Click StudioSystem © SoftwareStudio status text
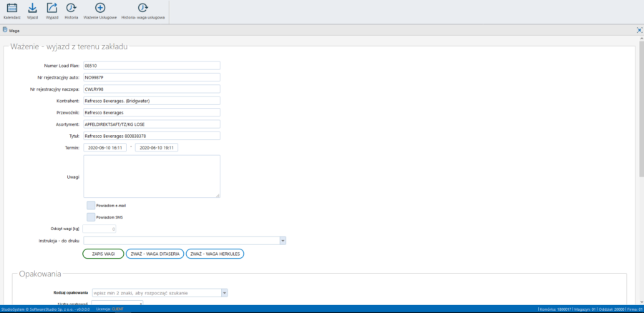Image resolution: width=644 pixels, height=313 pixels. pyautogui.click(x=45, y=309)
